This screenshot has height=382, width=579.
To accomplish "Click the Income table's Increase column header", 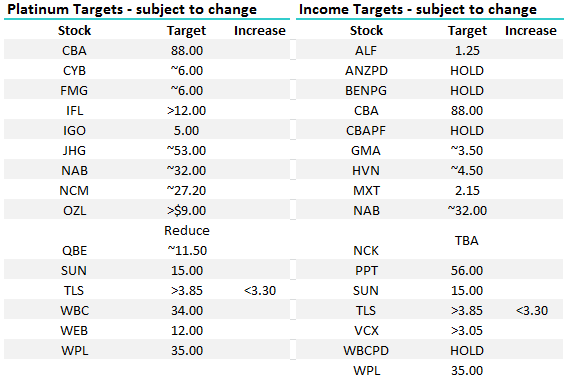I will [x=531, y=31].
